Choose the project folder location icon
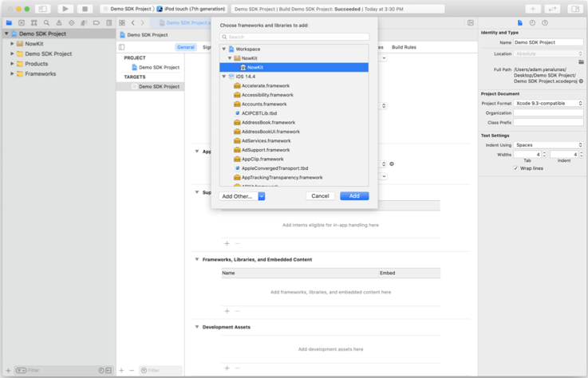 (581, 62)
